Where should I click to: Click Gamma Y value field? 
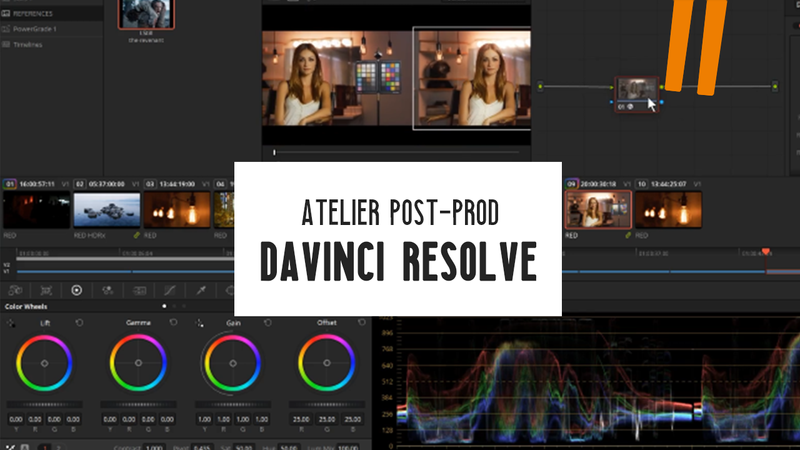(110, 419)
